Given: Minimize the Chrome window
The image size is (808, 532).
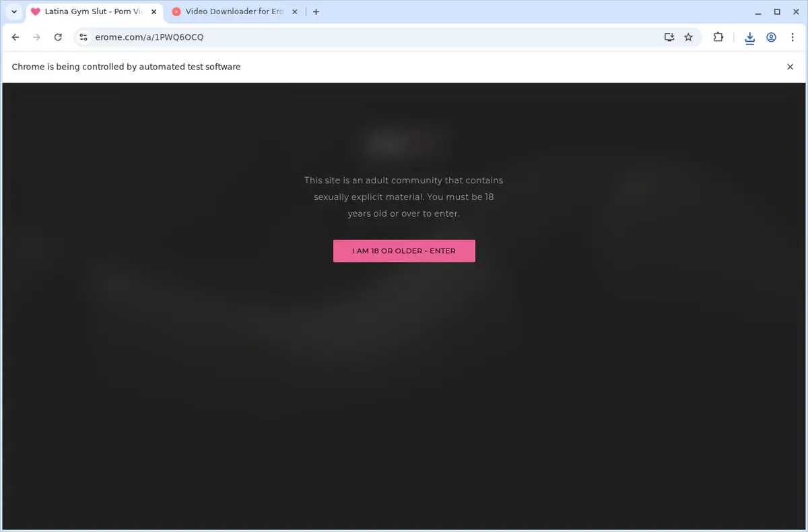Looking at the screenshot, I should click(757, 11).
